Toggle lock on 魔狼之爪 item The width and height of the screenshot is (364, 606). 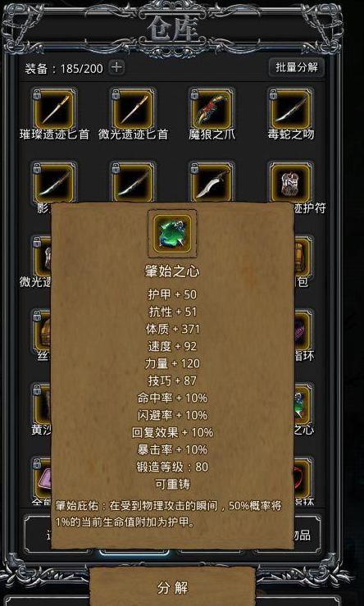coord(194,94)
